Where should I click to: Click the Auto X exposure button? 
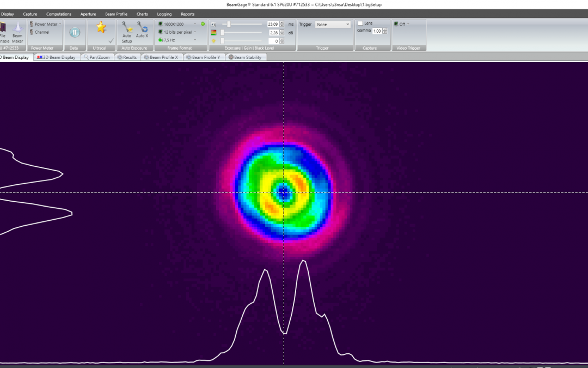pyautogui.click(x=142, y=29)
